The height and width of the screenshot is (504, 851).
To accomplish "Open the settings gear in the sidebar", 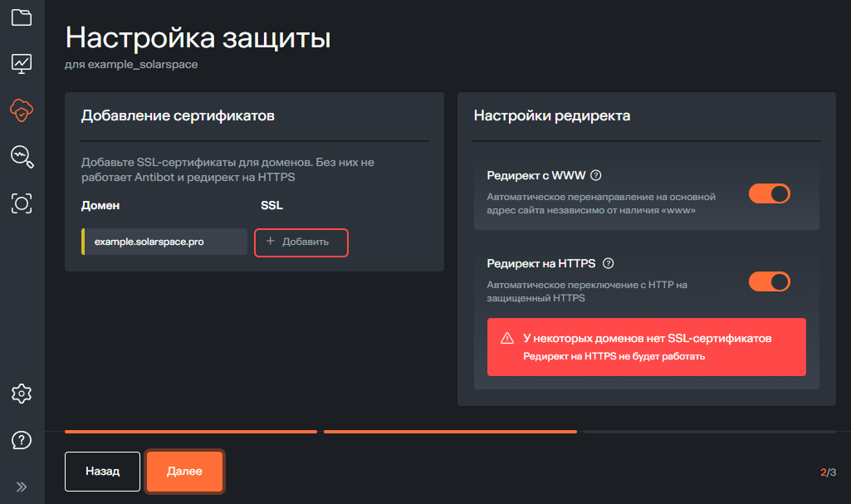I will (22, 394).
